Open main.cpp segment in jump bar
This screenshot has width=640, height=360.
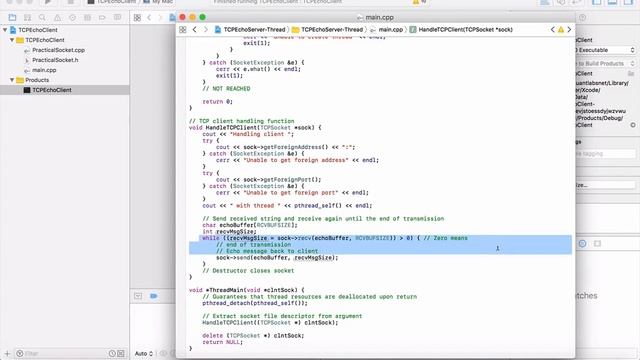tap(386, 29)
